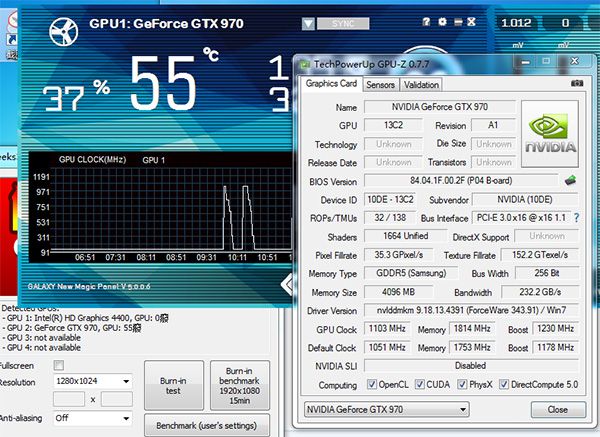Click the NVIDIA logo in GPU-Z
This screenshot has height=437, width=600.
coord(550,134)
